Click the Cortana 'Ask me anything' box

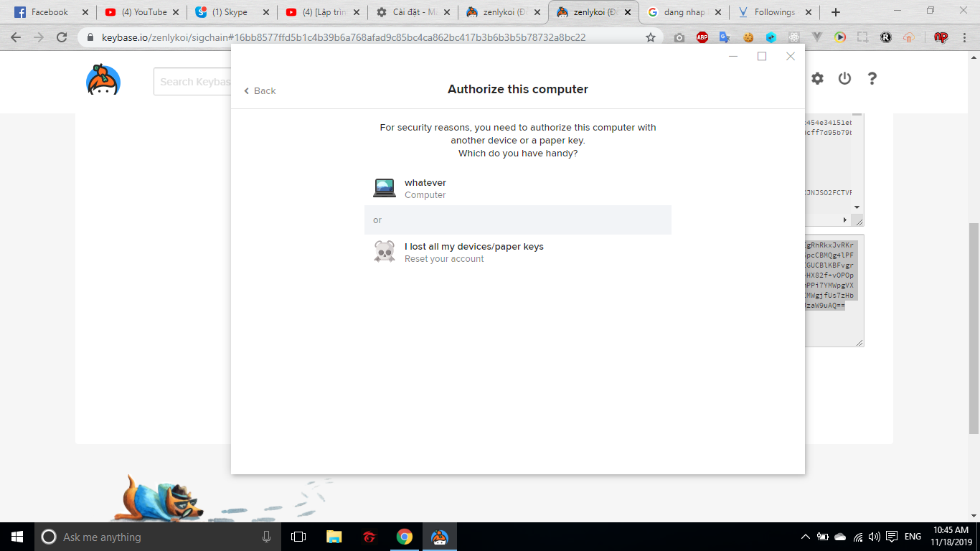pyautogui.click(x=157, y=537)
